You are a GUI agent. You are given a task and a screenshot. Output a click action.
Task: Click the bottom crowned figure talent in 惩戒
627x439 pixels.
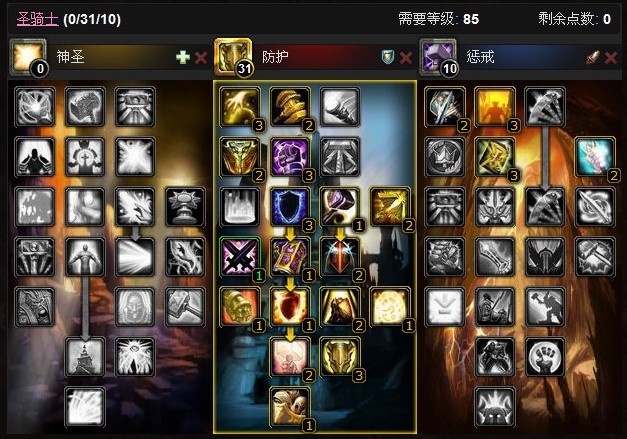[495, 407]
